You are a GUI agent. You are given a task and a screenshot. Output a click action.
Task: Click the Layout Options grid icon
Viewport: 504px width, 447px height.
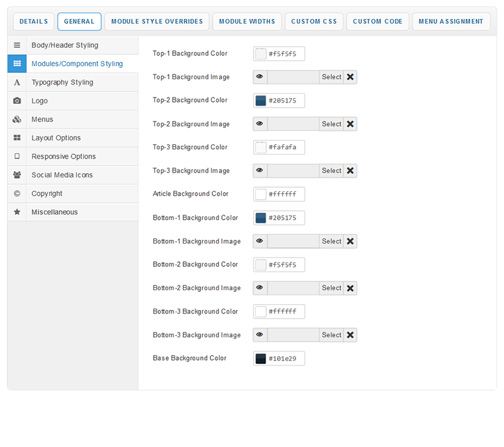[17, 138]
